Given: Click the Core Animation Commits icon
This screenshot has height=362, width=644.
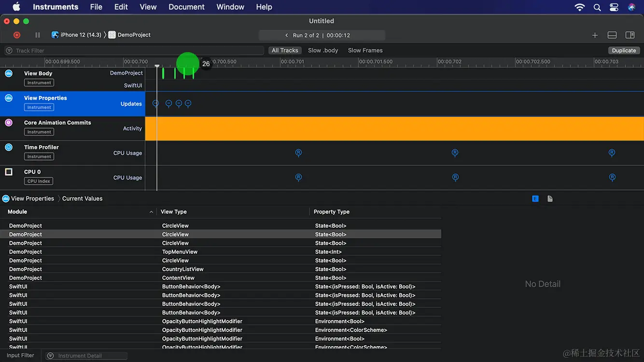Looking at the screenshot, I should coord(9,123).
